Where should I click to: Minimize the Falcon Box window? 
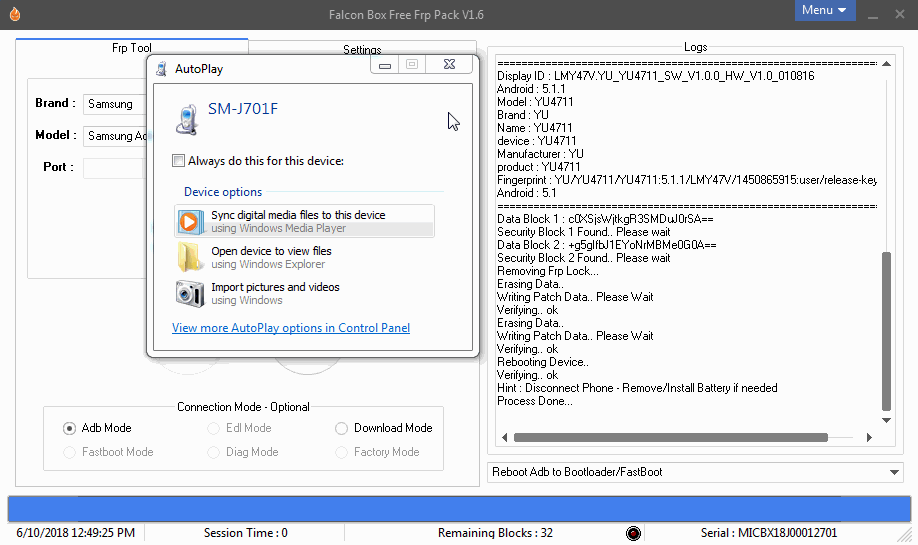(x=873, y=15)
